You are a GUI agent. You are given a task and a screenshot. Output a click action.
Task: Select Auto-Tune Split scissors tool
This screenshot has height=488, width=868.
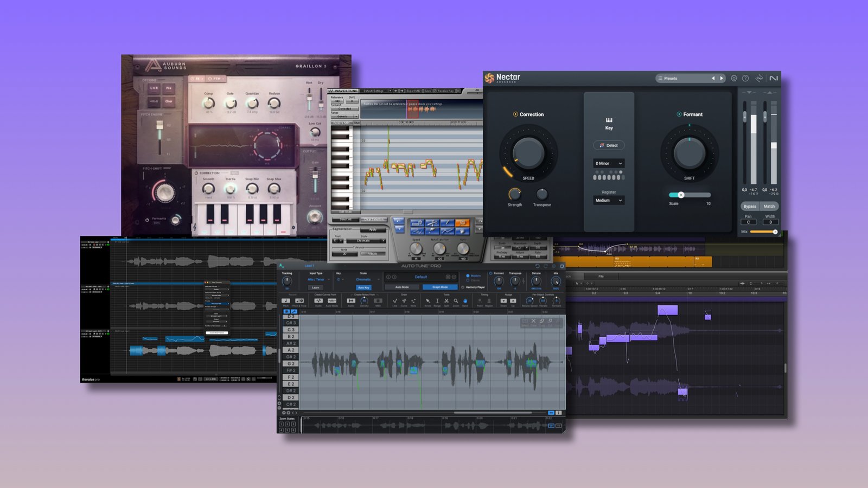pyautogui.click(x=446, y=301)
